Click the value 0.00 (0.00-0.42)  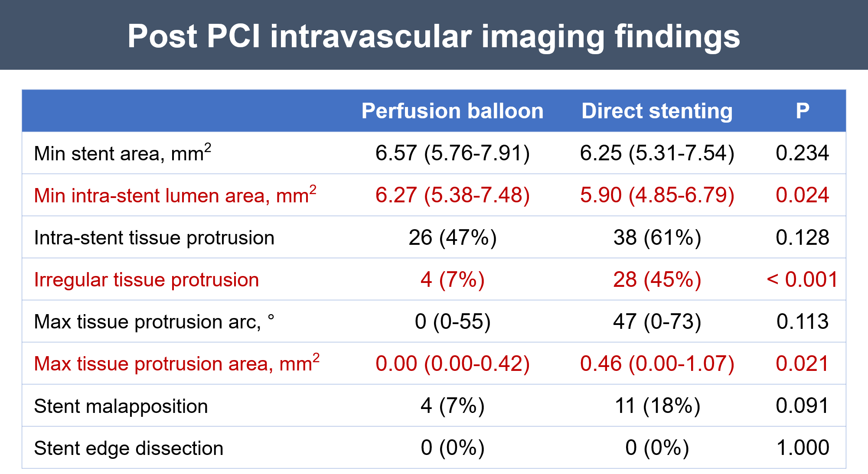click(452, 364)
